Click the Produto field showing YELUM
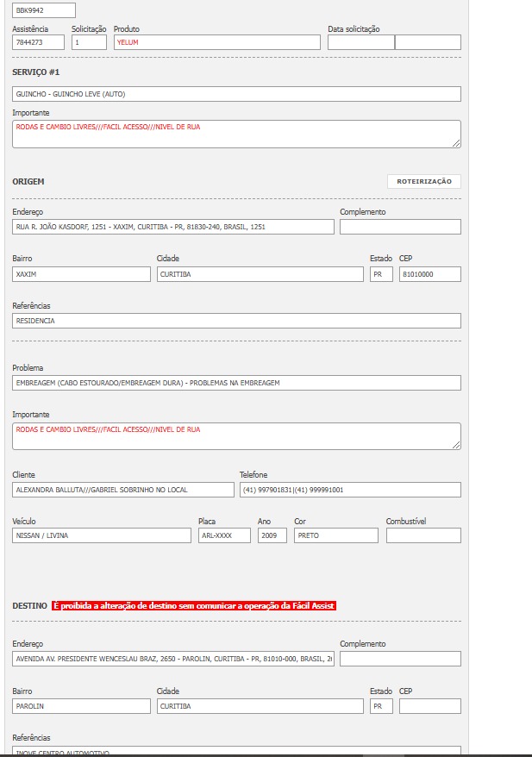The image size is (532, 757). pyautogui.click(x=216, y=42)
